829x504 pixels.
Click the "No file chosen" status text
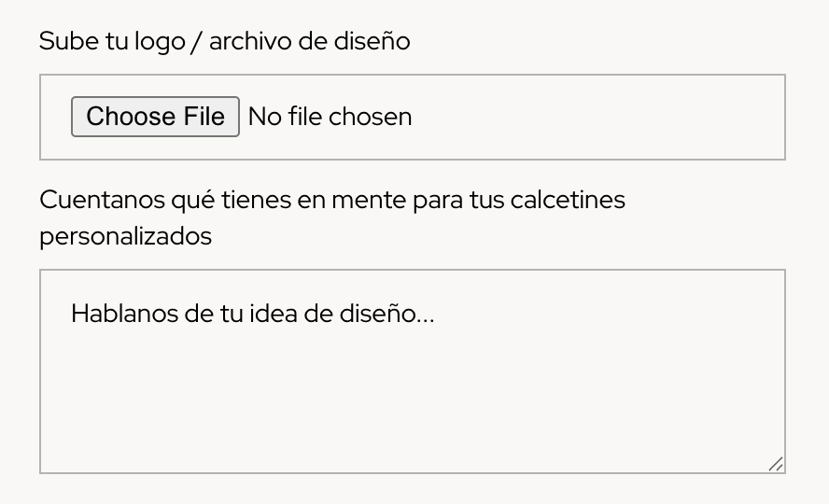(330, 117)
